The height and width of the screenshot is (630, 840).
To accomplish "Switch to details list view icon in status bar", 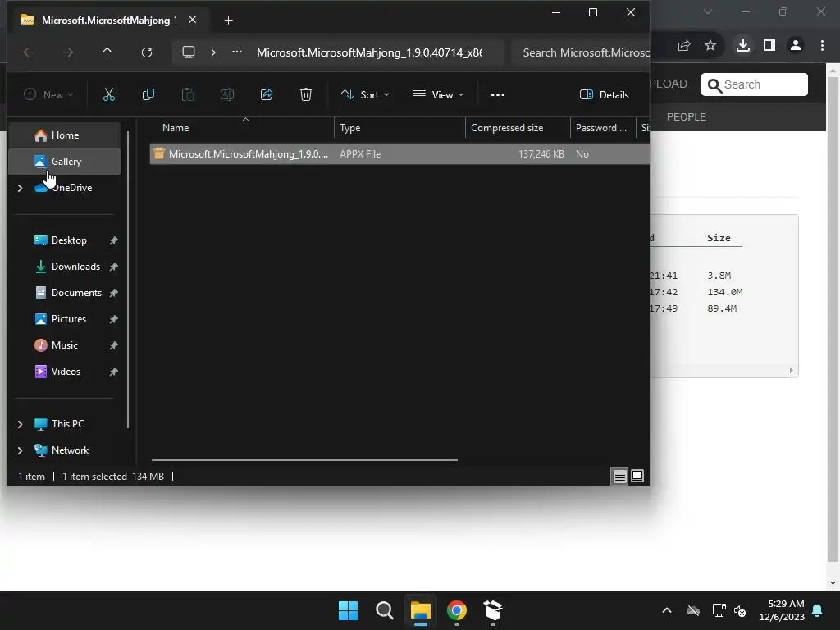I will coord(620,476).
